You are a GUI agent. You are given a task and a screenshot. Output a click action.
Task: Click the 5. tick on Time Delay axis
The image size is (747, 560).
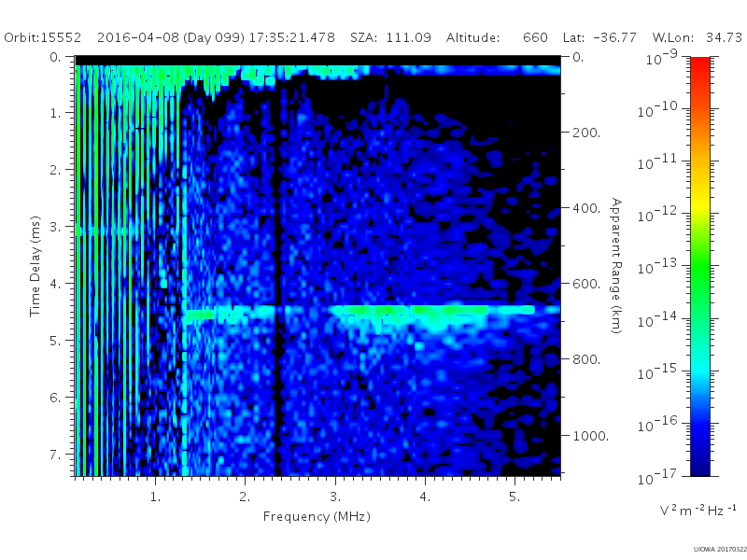[55, 341]
